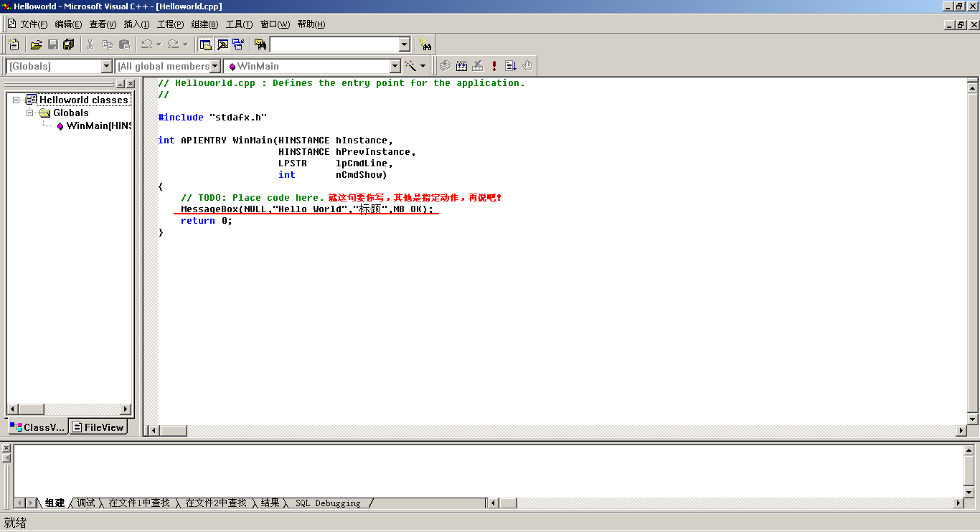This screenshot has width=980, height=532.
Task: Switch to the FileView tab
Action: coord(98,427)
